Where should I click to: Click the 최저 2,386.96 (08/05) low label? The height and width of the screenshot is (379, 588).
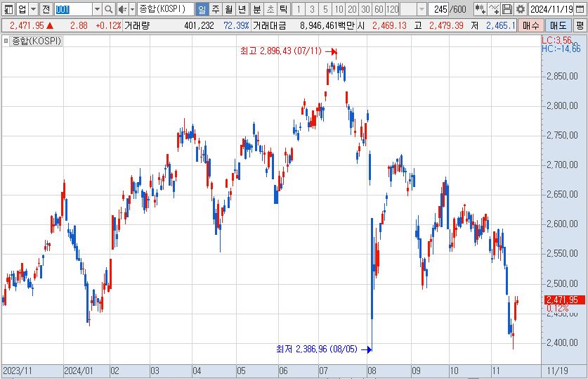317,349
